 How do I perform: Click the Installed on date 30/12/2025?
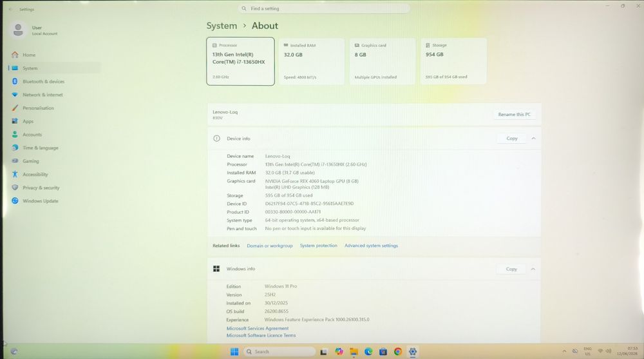coord(276,303)
